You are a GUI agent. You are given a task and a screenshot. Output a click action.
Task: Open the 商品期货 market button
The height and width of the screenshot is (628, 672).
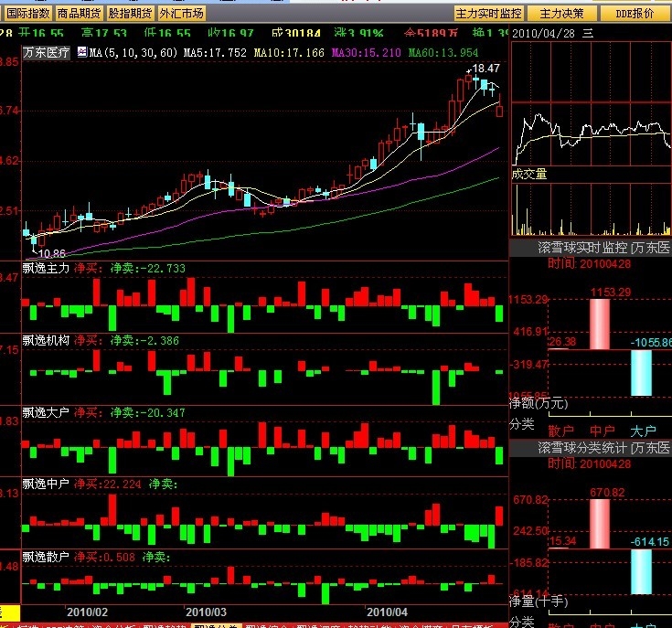(79, 14)
